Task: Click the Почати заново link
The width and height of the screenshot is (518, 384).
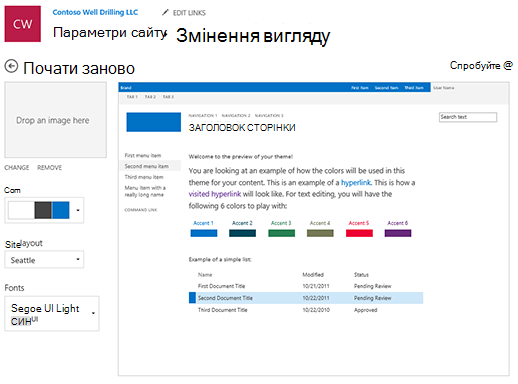Action: click(x=79, y=68)
